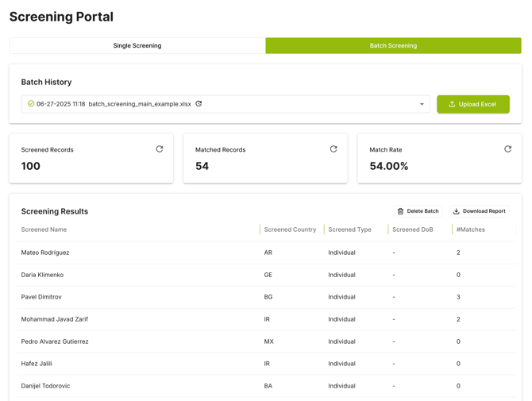The height and width of the screenshot is (401, 532).
Task: Sort by Screened Country column header
Action: [x=290, y=229]
